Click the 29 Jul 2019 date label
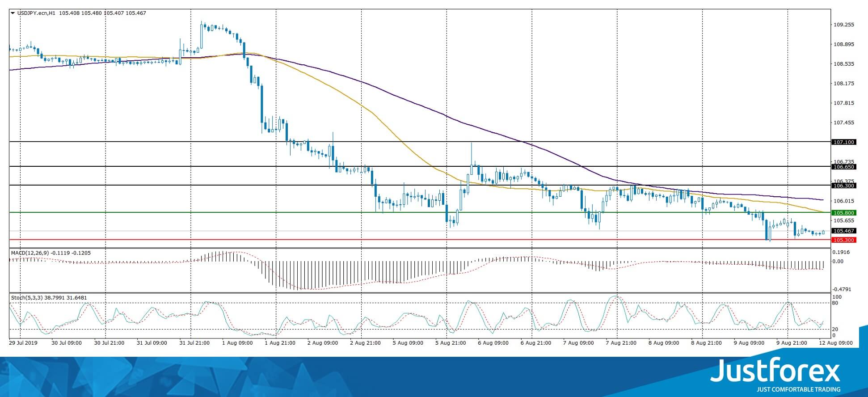868x397 pixels. pos(24,343)
